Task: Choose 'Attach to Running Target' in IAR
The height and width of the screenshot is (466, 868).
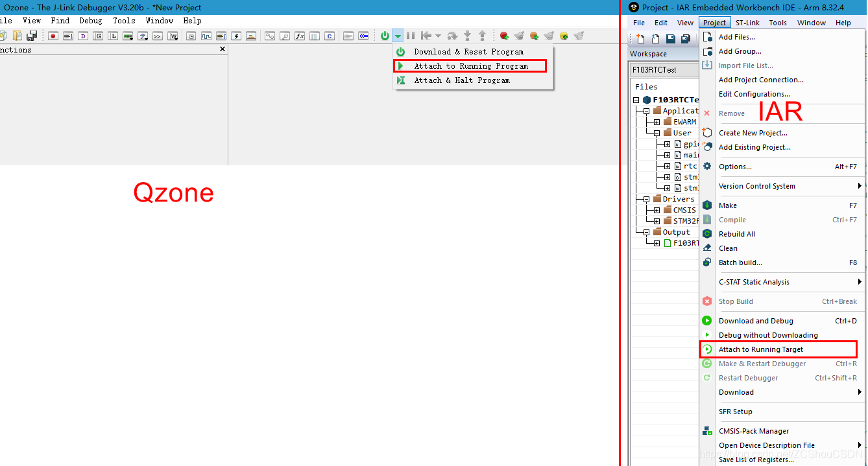Action: [x=782, y=349]
